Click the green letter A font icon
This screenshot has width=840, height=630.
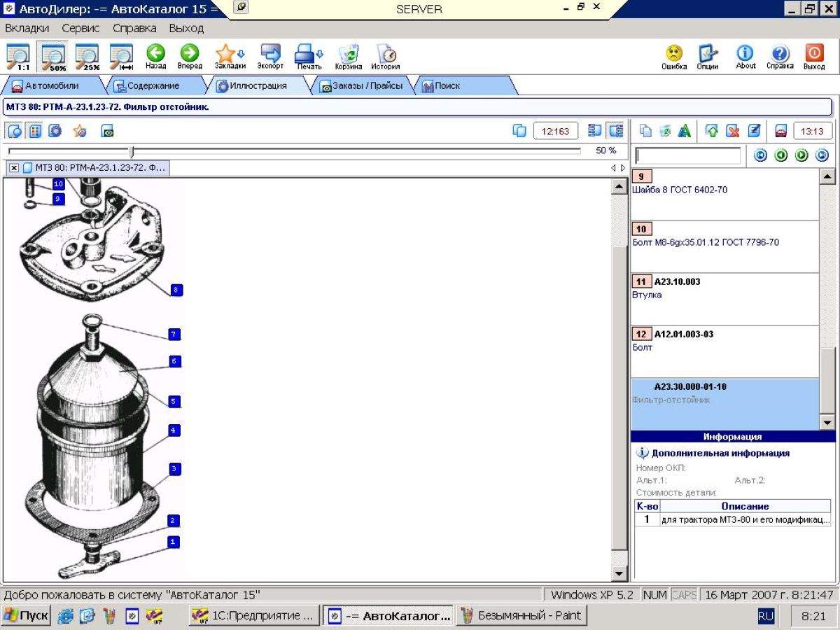pyautogui.click(x=684, y=130)
